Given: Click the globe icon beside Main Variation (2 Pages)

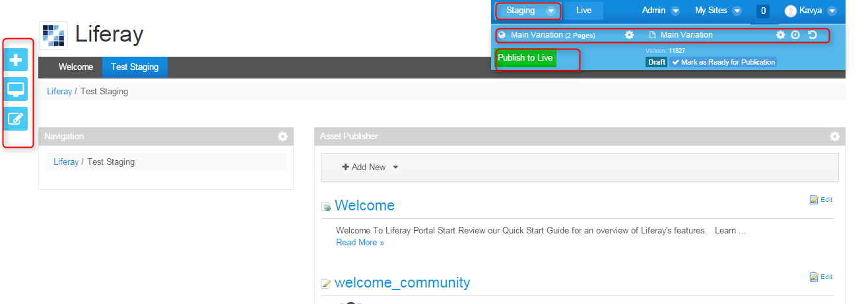Looking at the screenshot, I should click(502, 35).
